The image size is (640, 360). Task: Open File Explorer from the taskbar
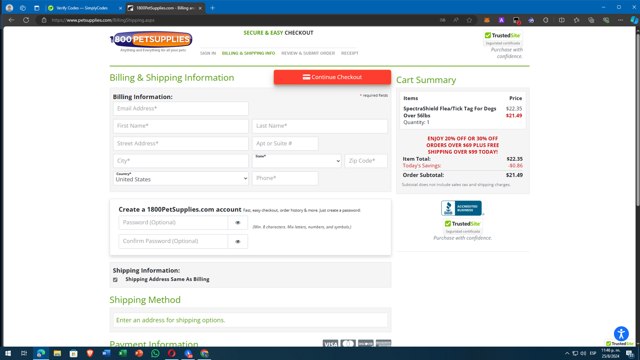coord(57,353)
